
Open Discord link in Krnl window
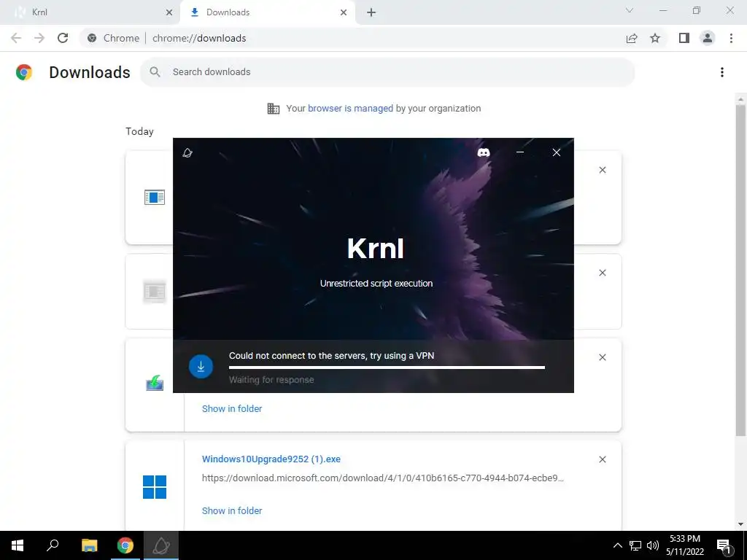coord(483,152)
